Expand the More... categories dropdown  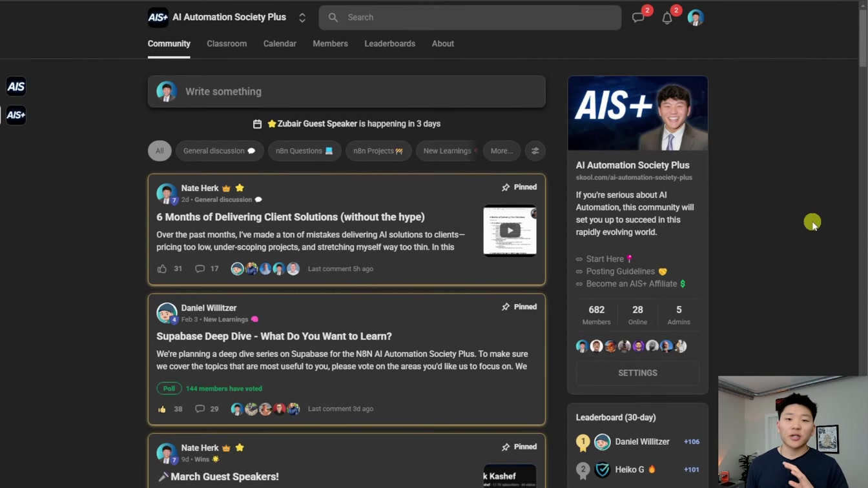point(502,151)
